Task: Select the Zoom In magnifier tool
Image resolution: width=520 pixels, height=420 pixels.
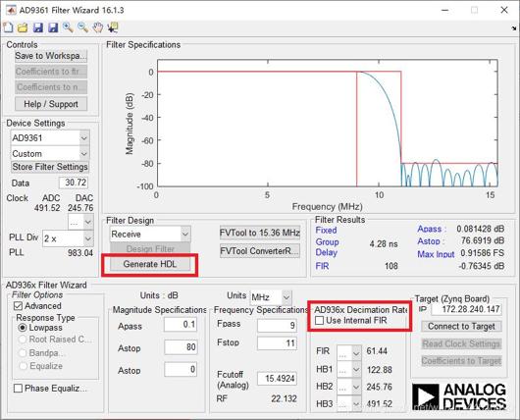Action: (x=68, y=27)
